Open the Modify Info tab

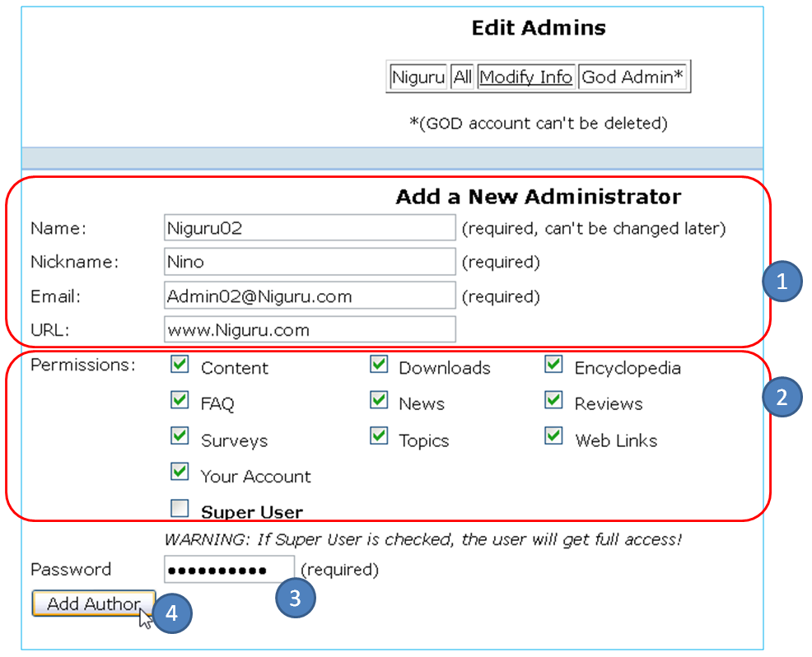coord(526,77)
